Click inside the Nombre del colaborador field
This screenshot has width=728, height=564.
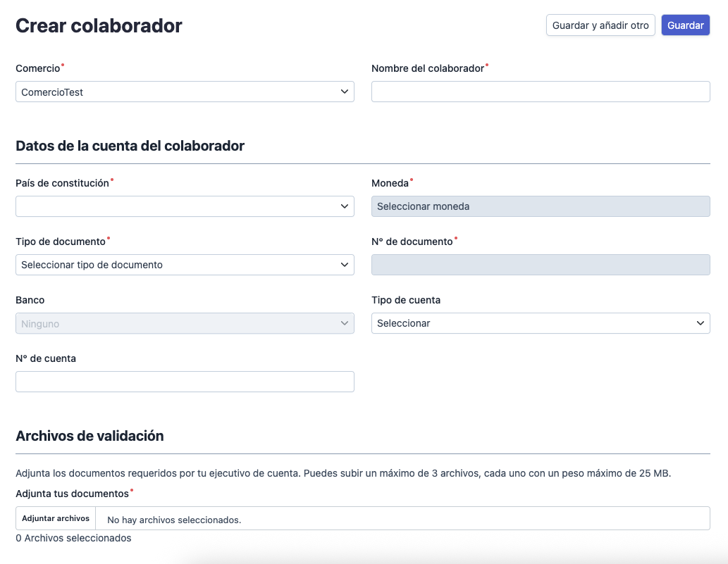pyautogui.click(x=541, y=92)
